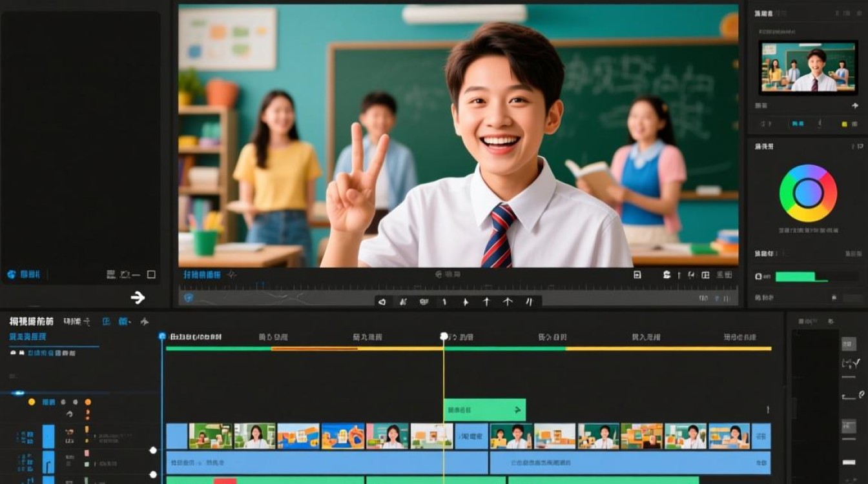868x484 pixels.
Task: Switch to the highlighted blue tab in the left panel
Action: coord(28,336)
